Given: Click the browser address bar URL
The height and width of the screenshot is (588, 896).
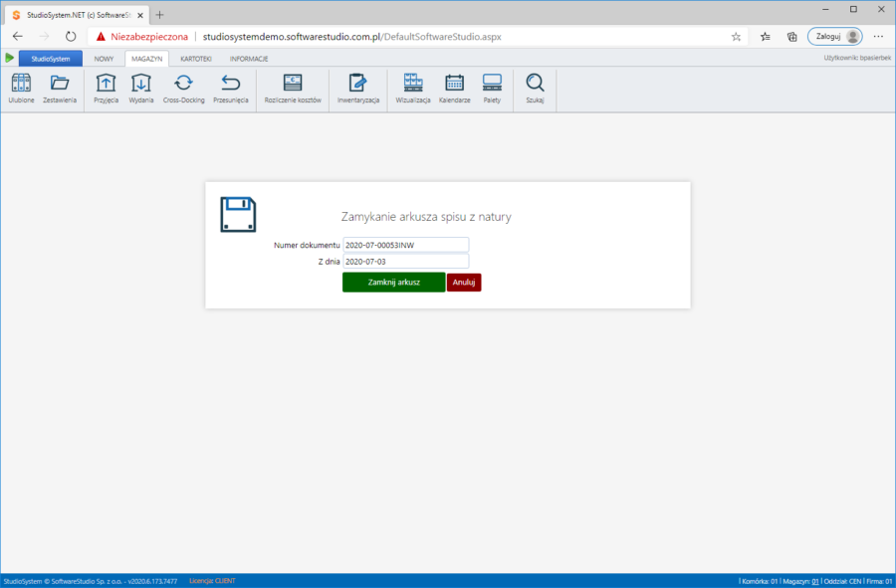Looking at the screenshot, I should 352,37.
